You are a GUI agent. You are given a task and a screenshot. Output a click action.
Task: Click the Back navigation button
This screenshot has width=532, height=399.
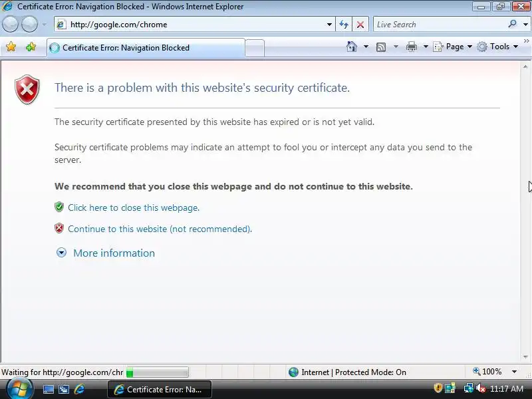pos(11,25)
